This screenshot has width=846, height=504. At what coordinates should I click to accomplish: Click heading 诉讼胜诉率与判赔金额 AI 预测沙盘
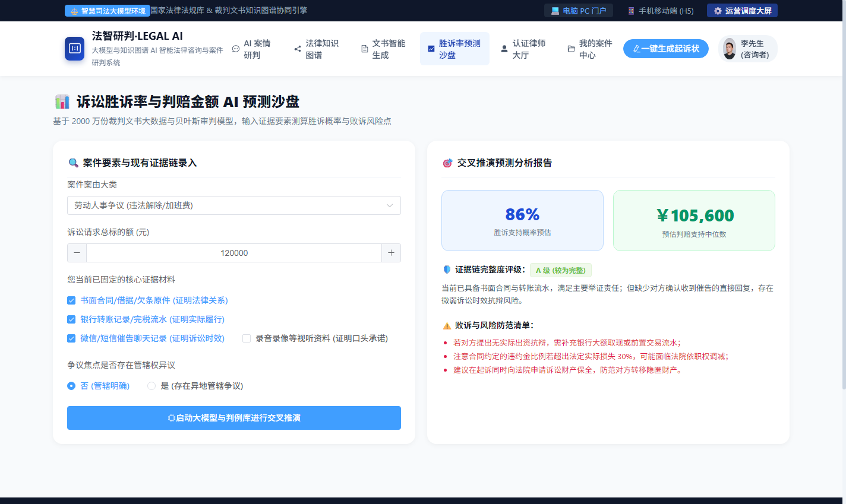coord(188,102)
